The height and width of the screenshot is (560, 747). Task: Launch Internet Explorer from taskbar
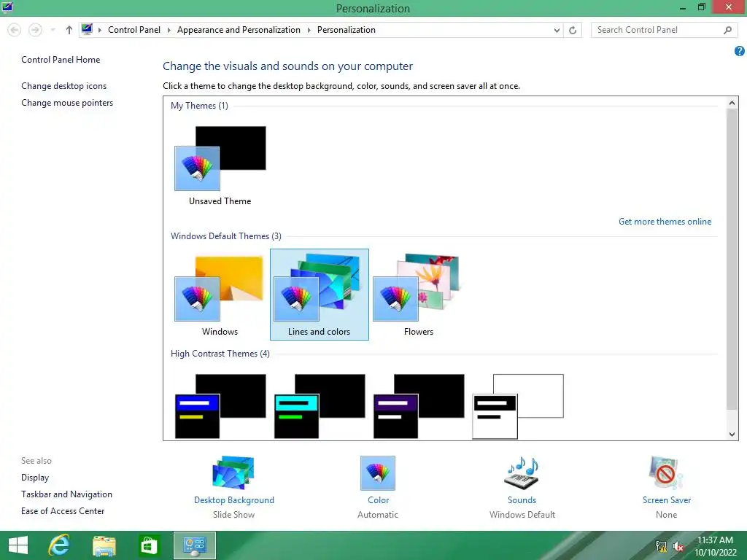click(x=59, y=545)
